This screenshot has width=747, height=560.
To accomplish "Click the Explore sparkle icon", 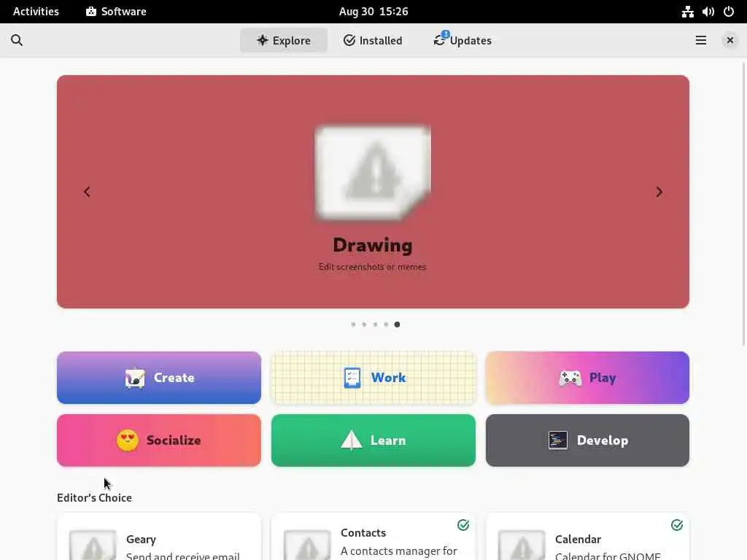I will [x=262, y=40].
